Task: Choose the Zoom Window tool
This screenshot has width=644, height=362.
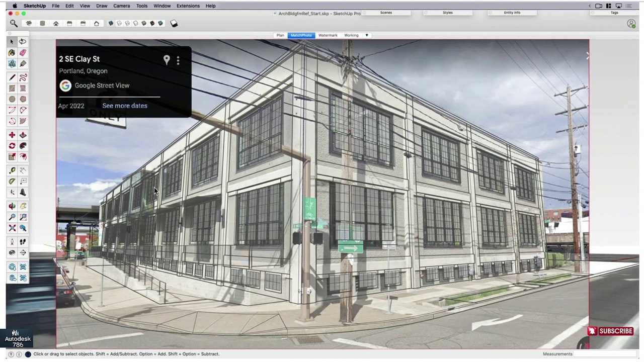Action: click(x=23, y=217)
